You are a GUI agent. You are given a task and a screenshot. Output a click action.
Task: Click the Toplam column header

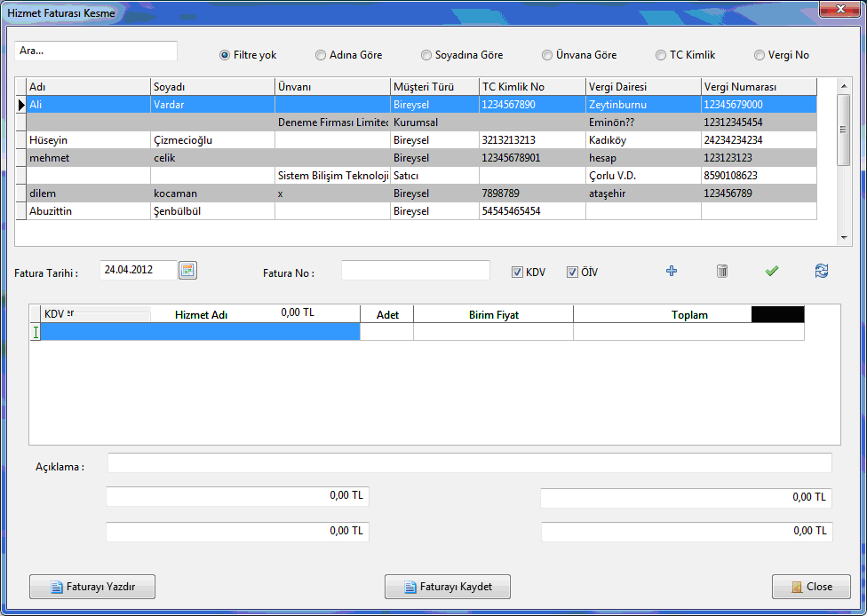pyautogui.click(x=689, y=314)
